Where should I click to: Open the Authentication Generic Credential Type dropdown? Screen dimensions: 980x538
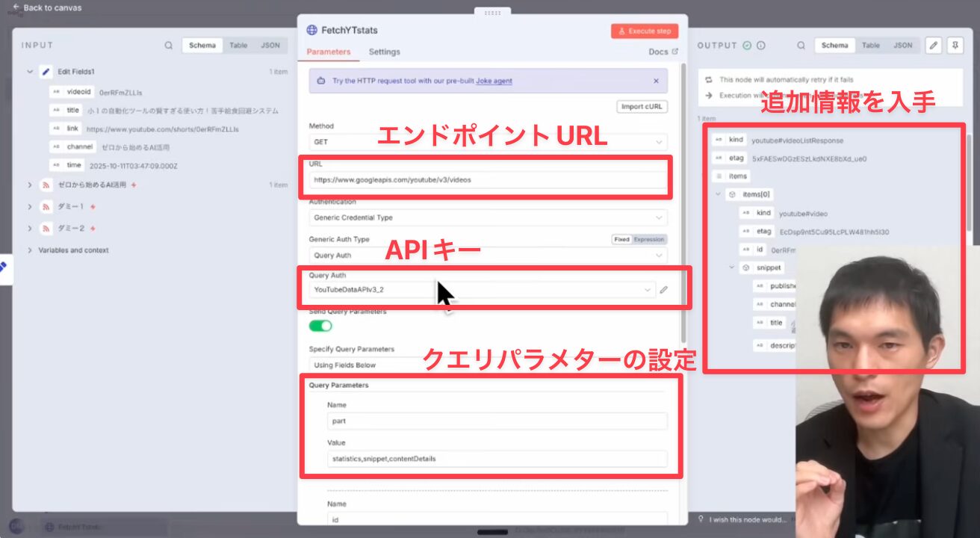coord(488,217)
